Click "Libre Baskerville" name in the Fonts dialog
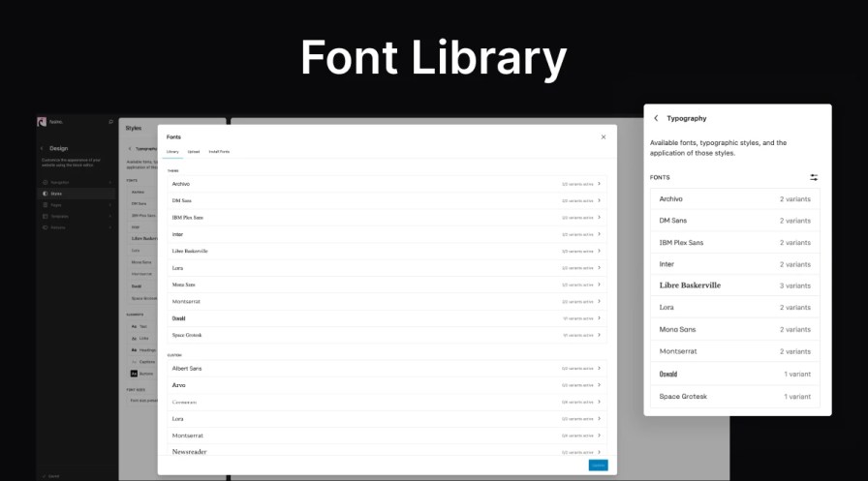 click(190, 251)
